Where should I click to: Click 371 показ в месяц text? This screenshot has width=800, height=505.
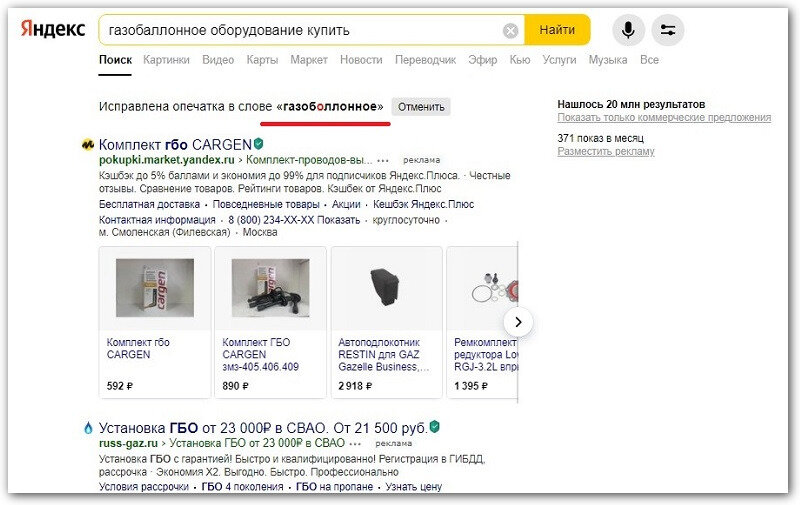pos(601,138)
